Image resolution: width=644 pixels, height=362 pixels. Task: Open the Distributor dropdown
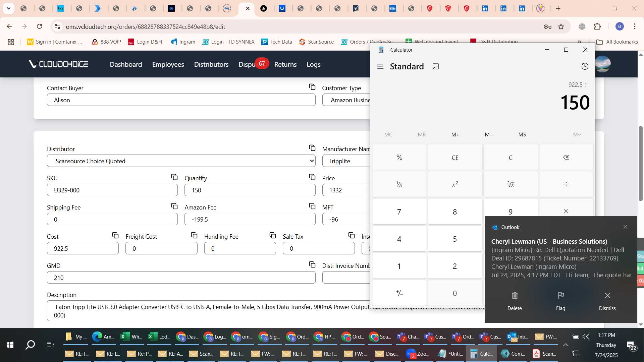point(181,161)
